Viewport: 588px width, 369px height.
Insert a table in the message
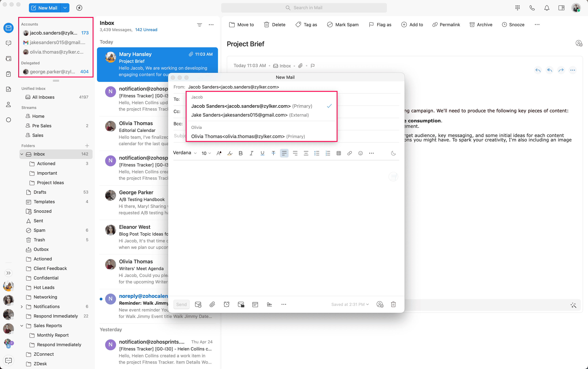point(339,153)
